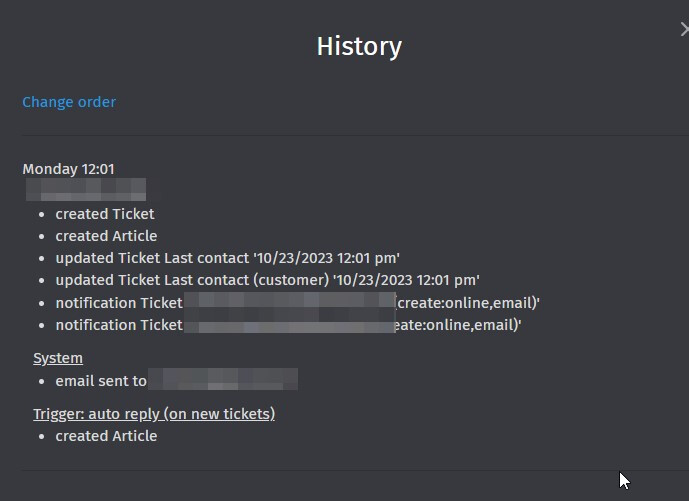Click the full (create:online,email)' text
The height and width of the screenshot is (501, 689).
pyautogui.click(x=468, y=303)
